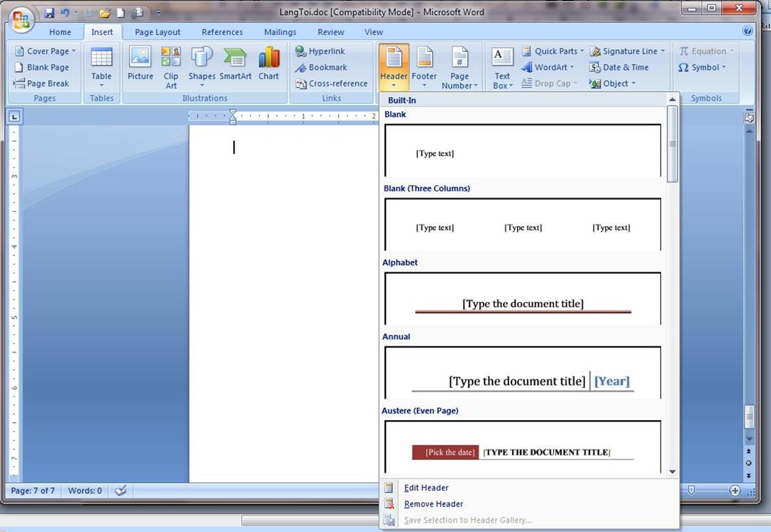771x532 pixels.
Task: Insert Date & Time
Action: click(619, 67)
